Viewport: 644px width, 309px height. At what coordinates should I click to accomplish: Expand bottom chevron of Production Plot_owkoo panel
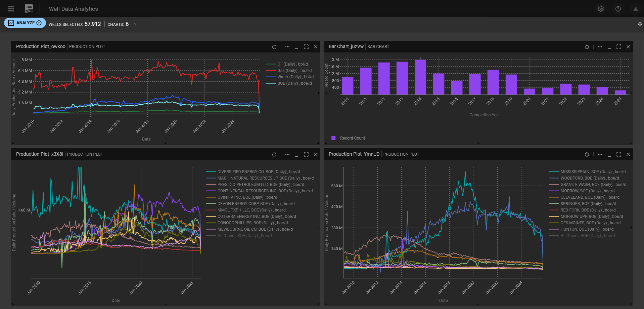click(166, 143)
